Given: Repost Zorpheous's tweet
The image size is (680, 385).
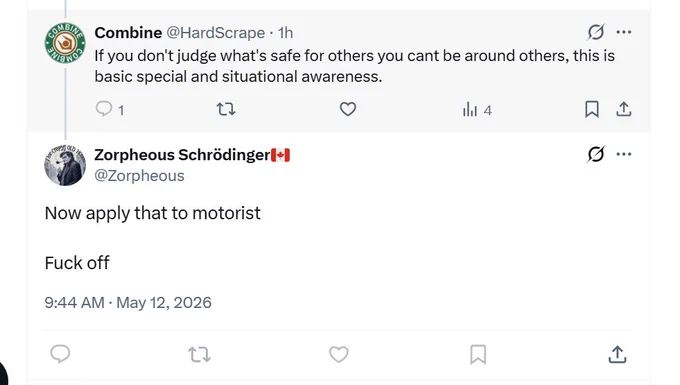Looking at the screenshot, I should 199,354.
